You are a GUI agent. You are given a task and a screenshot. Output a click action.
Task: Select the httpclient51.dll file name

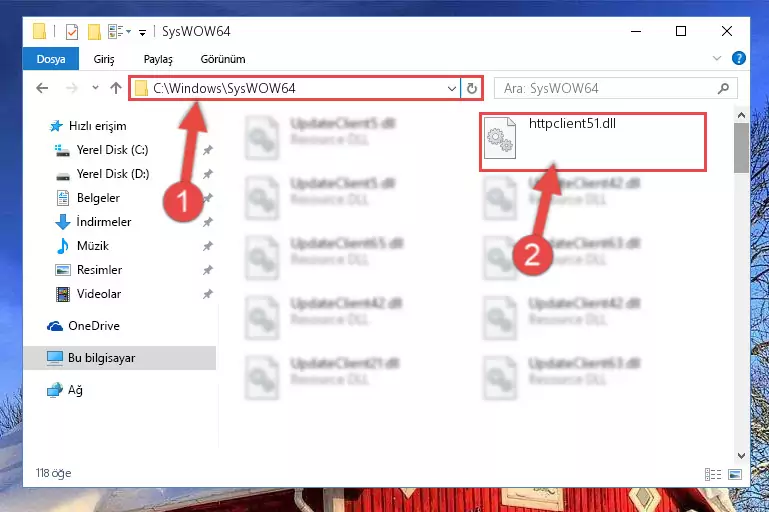(572, 124)
